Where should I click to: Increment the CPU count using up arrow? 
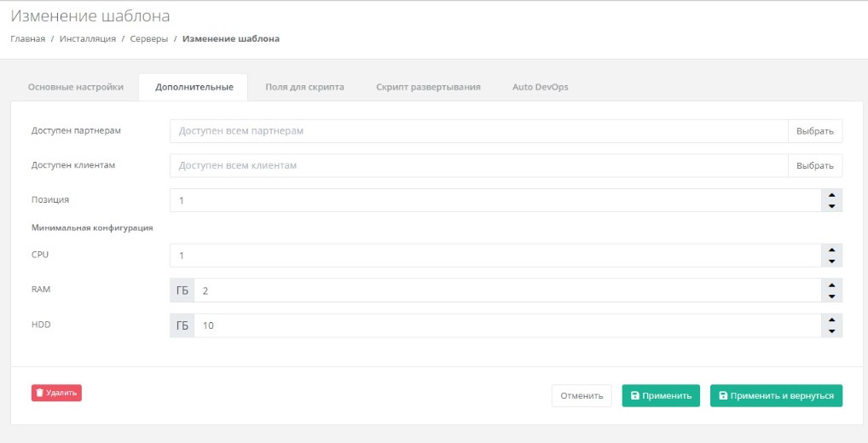tap(831, 250)
